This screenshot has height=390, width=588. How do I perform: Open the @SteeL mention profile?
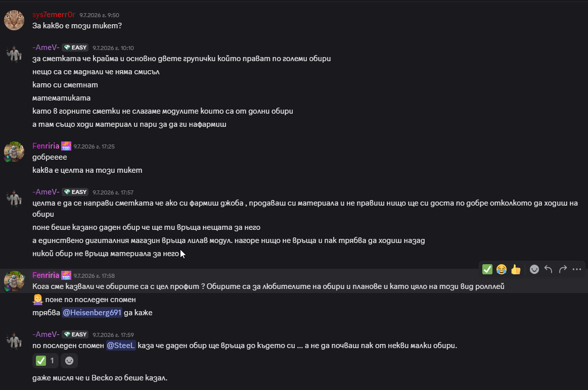(x=121, y=346)
